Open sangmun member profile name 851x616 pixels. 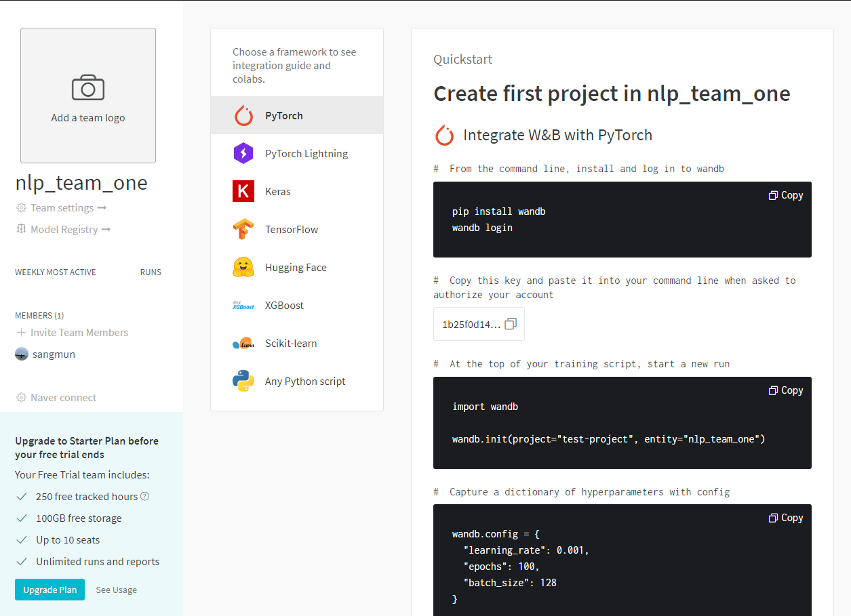point(54,354)
